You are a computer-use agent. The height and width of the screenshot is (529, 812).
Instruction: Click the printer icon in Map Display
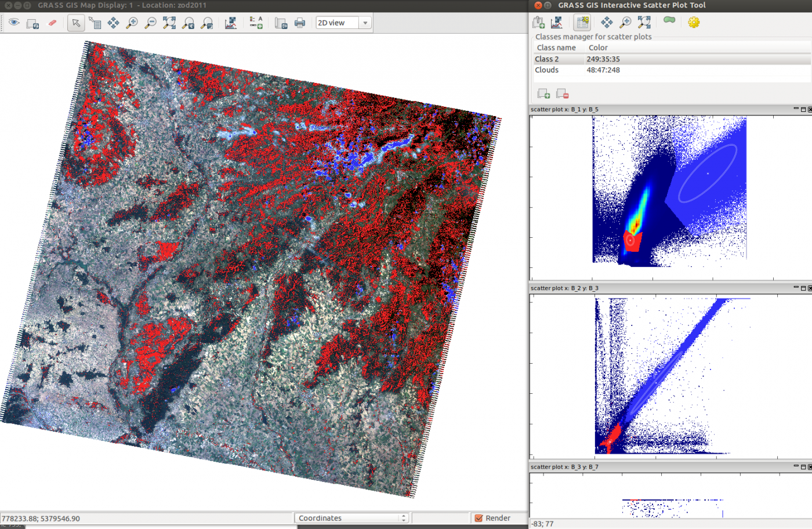(300, 23)
